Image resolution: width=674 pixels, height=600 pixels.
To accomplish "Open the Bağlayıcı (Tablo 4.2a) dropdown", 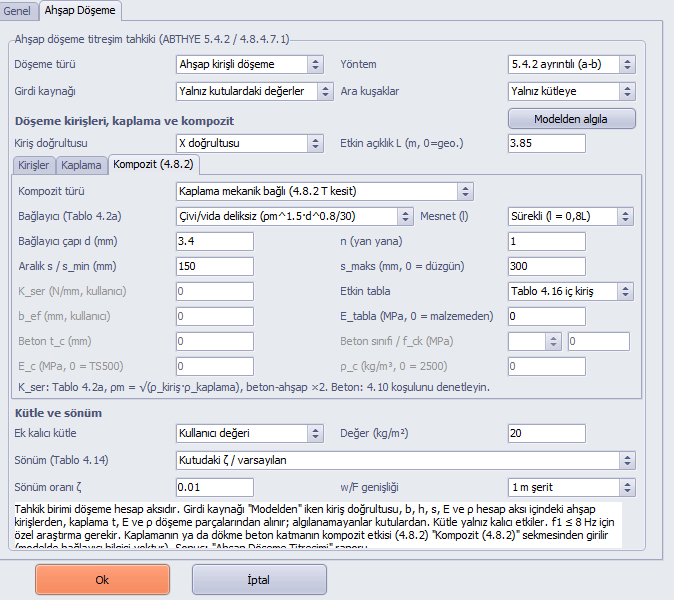I will (x=294, y=216).
